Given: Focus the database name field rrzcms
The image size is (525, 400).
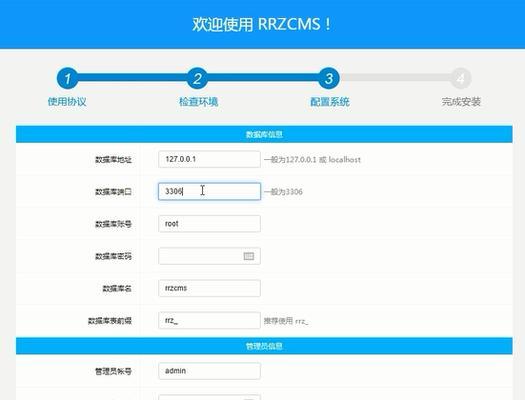Looking at the screenshot, I should point(209,288).
